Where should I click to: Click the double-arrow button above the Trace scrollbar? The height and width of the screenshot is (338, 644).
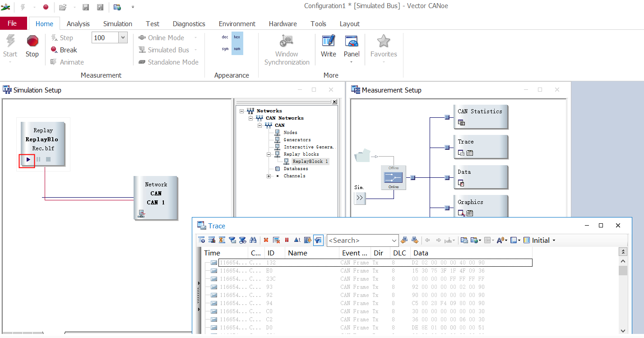(623, 252)
